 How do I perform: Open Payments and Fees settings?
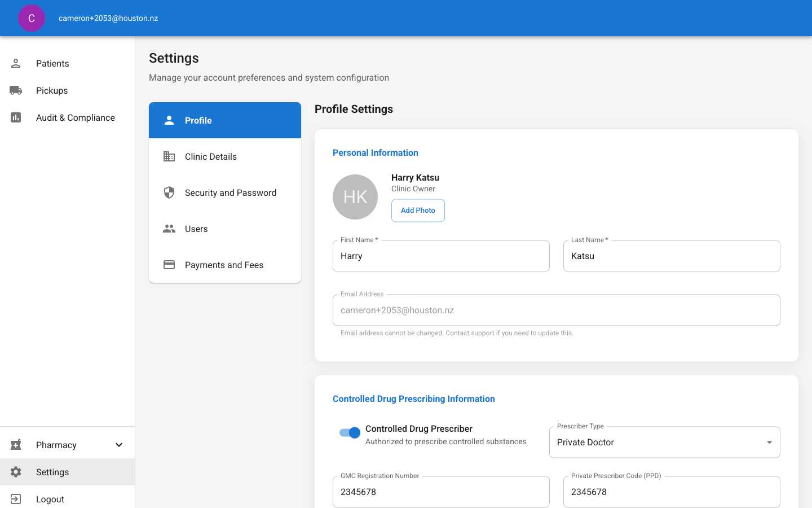point(225,265)
